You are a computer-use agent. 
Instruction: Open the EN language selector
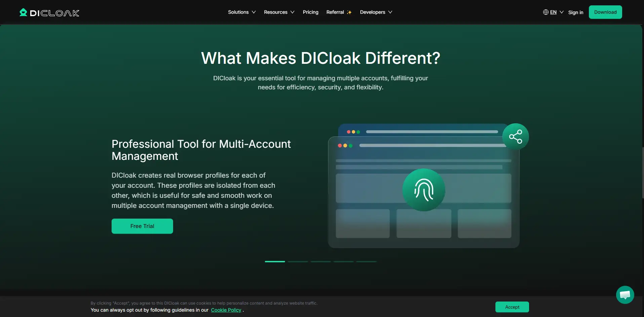point(556,12)
